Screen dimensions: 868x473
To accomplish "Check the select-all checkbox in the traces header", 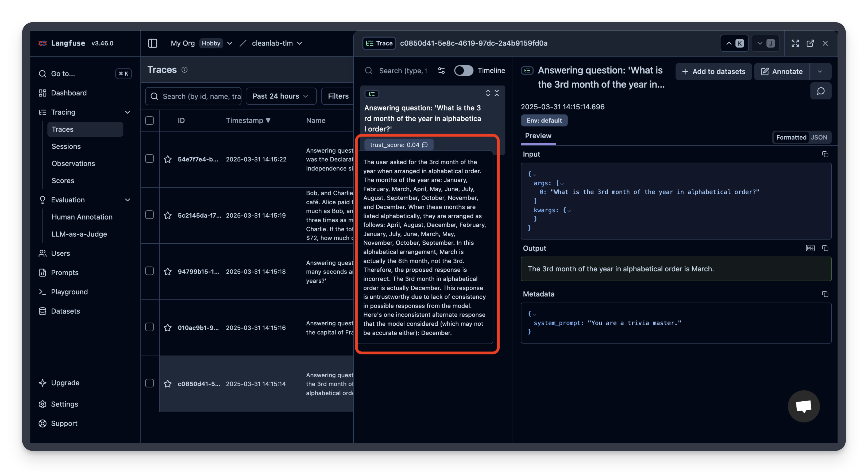I will [150, 120].
